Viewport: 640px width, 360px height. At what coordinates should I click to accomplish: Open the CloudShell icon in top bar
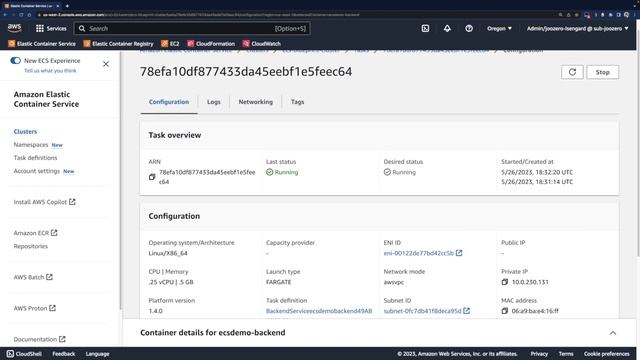pyautogui.click(x=425, y=28)
